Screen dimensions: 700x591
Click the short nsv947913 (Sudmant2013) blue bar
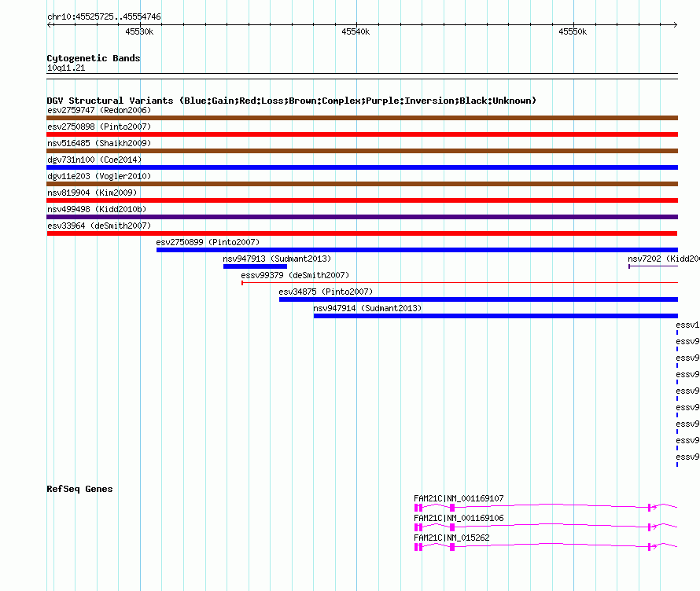255,266
